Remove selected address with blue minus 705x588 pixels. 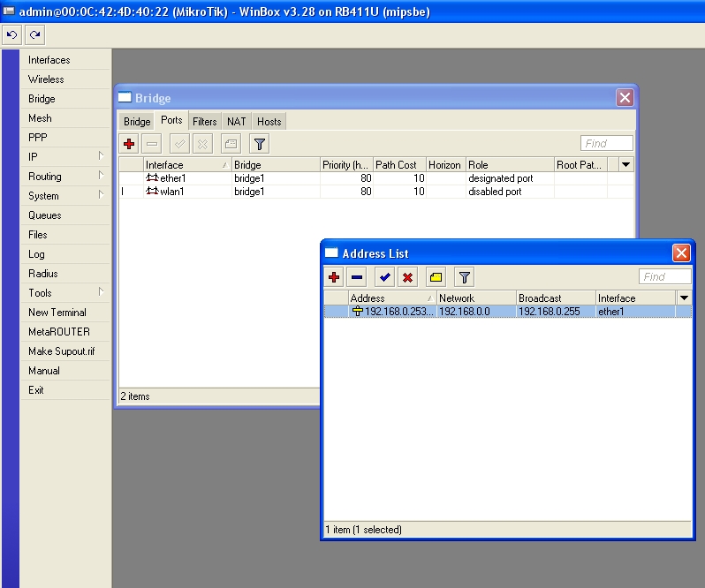pyautogui.click(x=357, y=277)
